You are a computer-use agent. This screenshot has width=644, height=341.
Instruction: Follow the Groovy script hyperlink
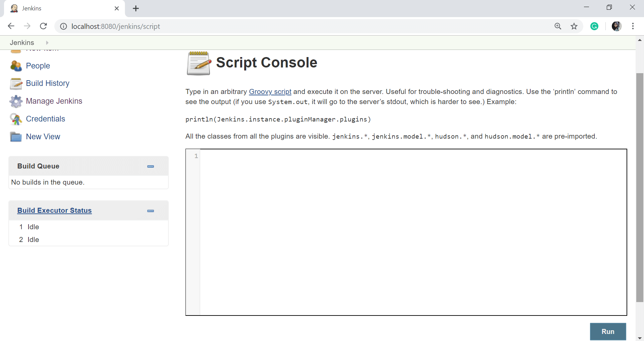click(270, 92)
